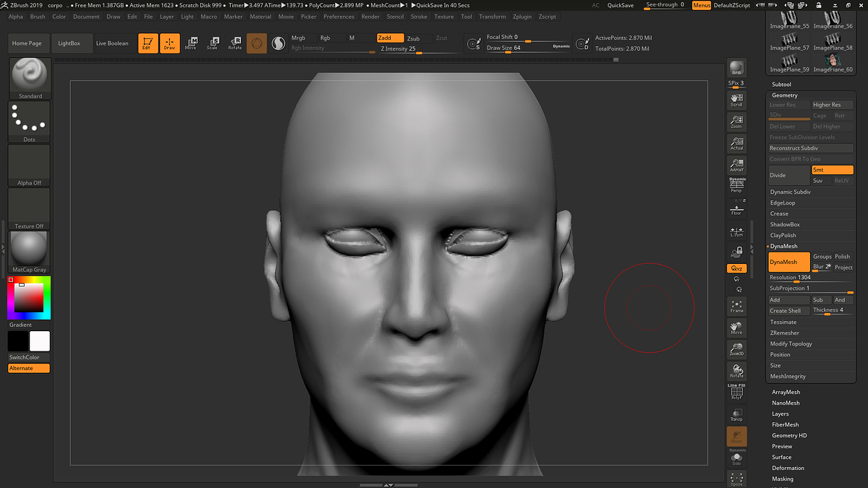
Task: Expand the ArrayMesh subpalette
Action: tap(786, 393)
